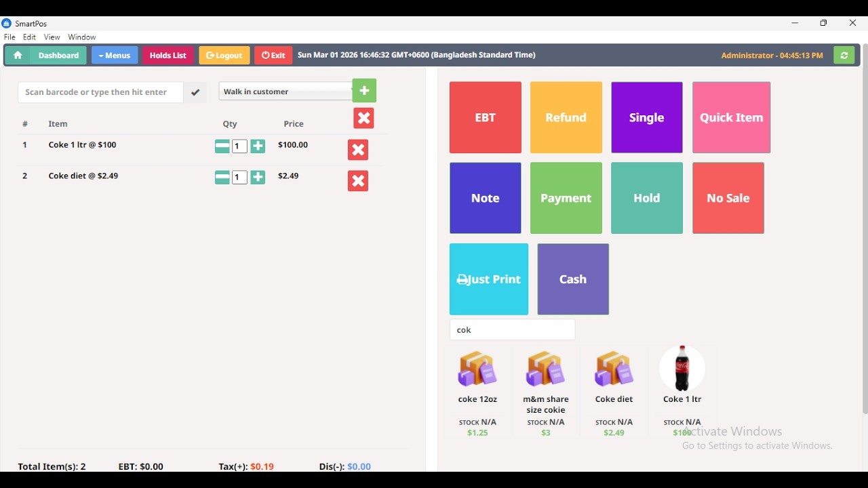Click the Coke diet @ $2.49 row text
This screenshot has width=868, height=488.
coord(83,176)
